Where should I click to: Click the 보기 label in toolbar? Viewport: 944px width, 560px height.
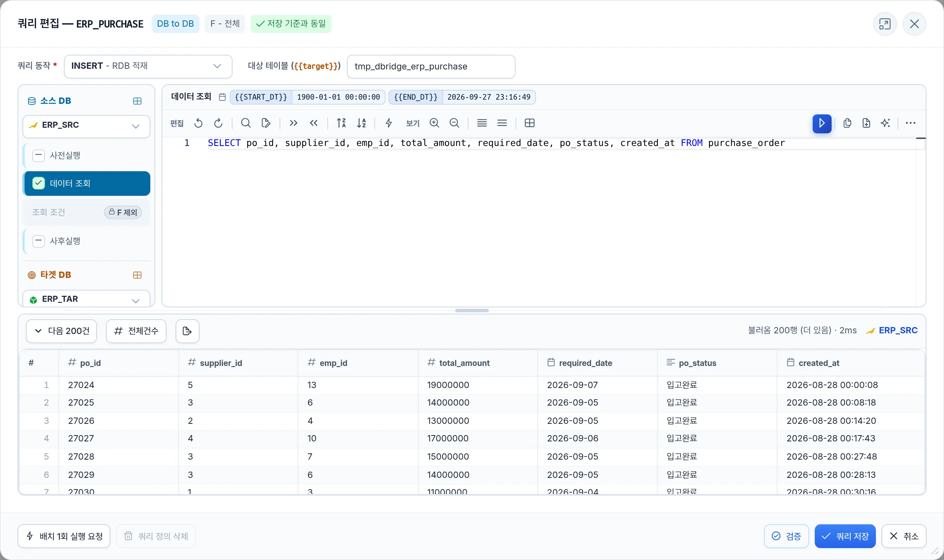[413, 124]
